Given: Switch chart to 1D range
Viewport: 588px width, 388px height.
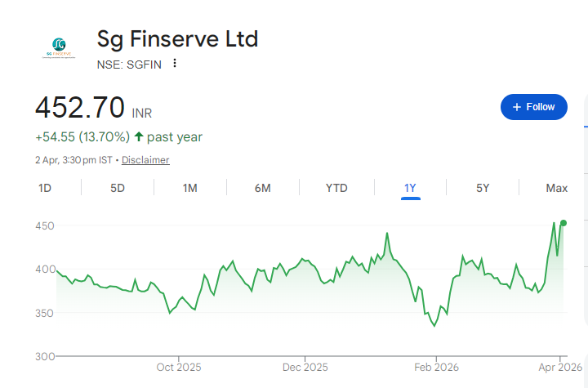Looking at the screenshot, I should pyautogui.click(x=45, y=188).
